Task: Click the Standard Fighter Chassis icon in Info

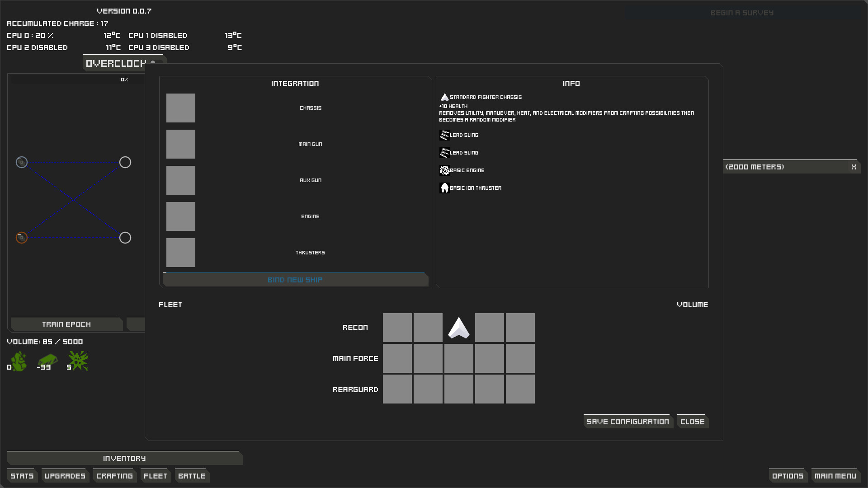Action: pos(444,97)
